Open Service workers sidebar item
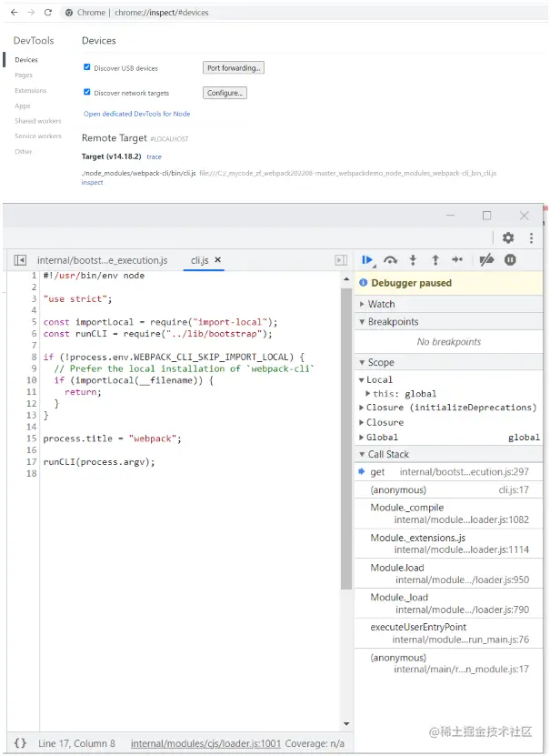The width and height of the screenshot is (550, 756). pyautogui.click(x=38, y=136)
